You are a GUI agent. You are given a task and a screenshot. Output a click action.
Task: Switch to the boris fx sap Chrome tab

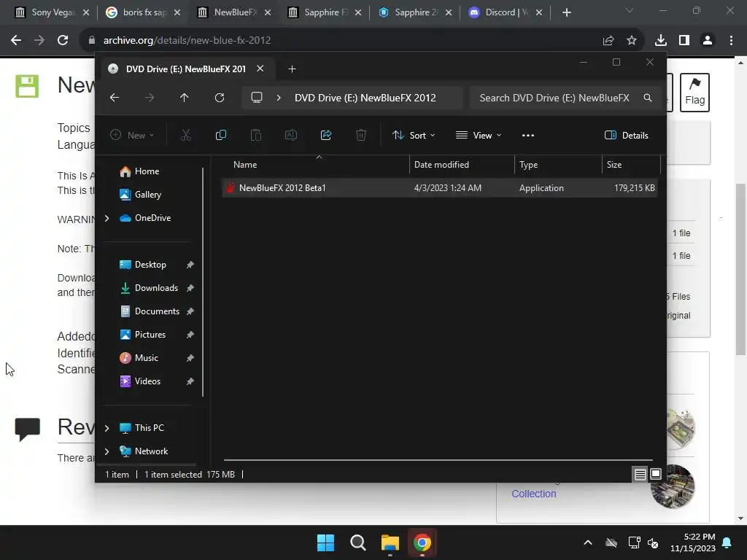(144, 12)
